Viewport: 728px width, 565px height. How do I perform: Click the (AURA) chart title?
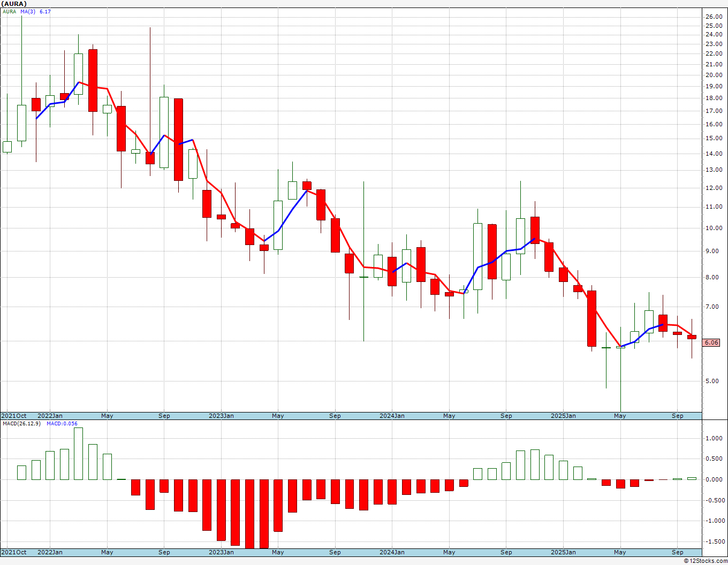tap(14, 4)
